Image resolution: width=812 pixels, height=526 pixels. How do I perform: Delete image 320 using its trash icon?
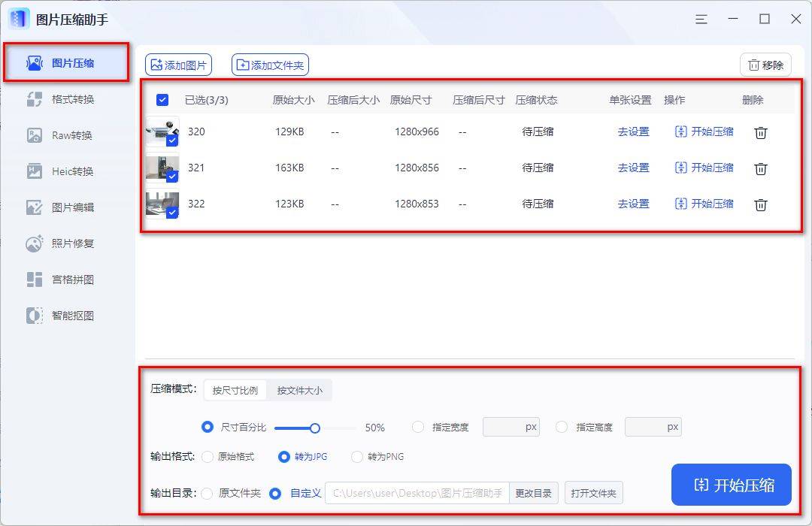point(760,132)
